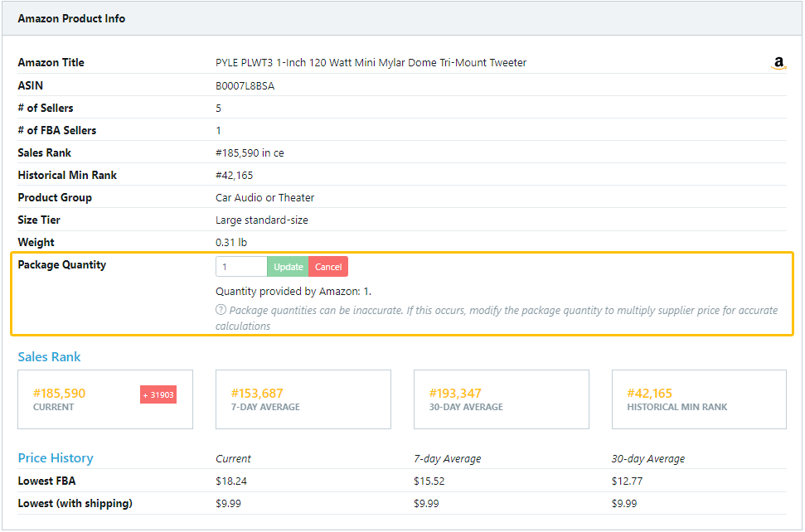This screenshot has width=805, height=532.
Task: Click the Product Group value 'Car Audio or Theater'
Action: click(265, 197)
